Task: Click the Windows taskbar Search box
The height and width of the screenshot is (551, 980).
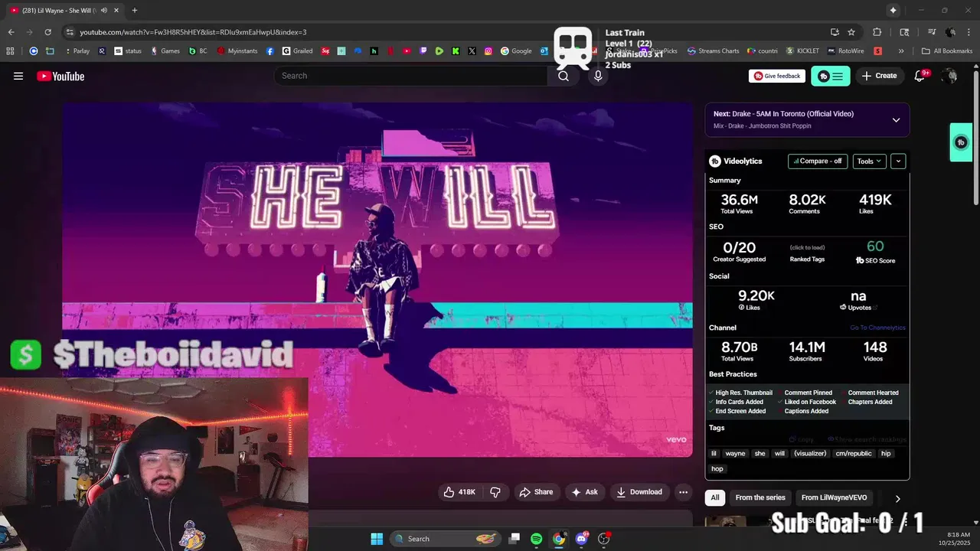Action: (446, 539)
